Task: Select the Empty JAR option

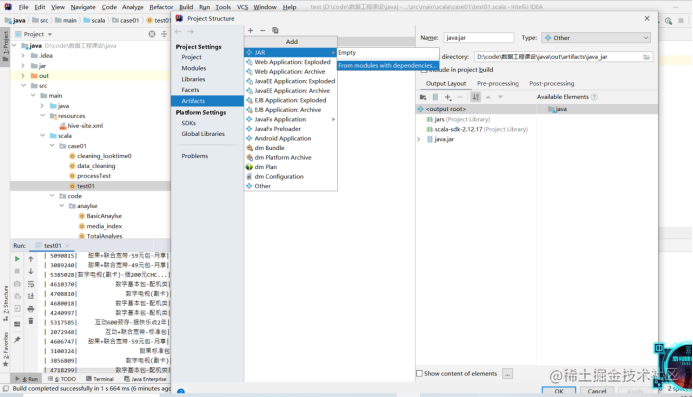Action: tap(387, 53)
